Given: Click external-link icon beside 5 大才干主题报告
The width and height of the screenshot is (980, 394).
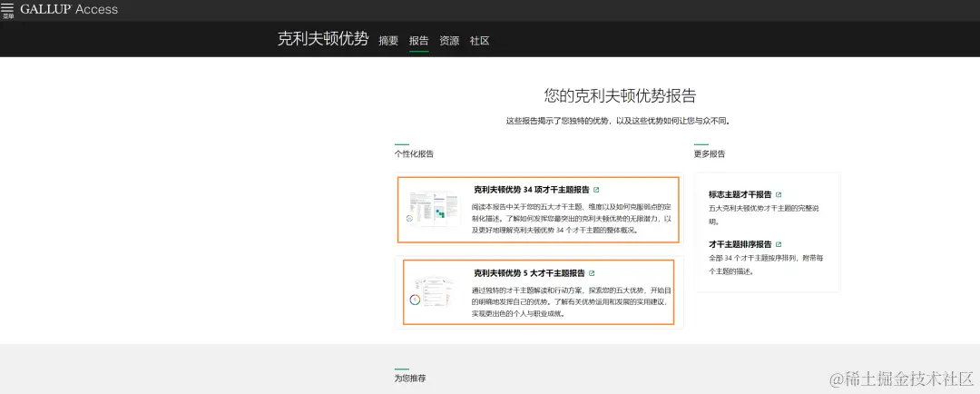Looking at the screenshot, I should pyautogui.click(x=592, y=273).
